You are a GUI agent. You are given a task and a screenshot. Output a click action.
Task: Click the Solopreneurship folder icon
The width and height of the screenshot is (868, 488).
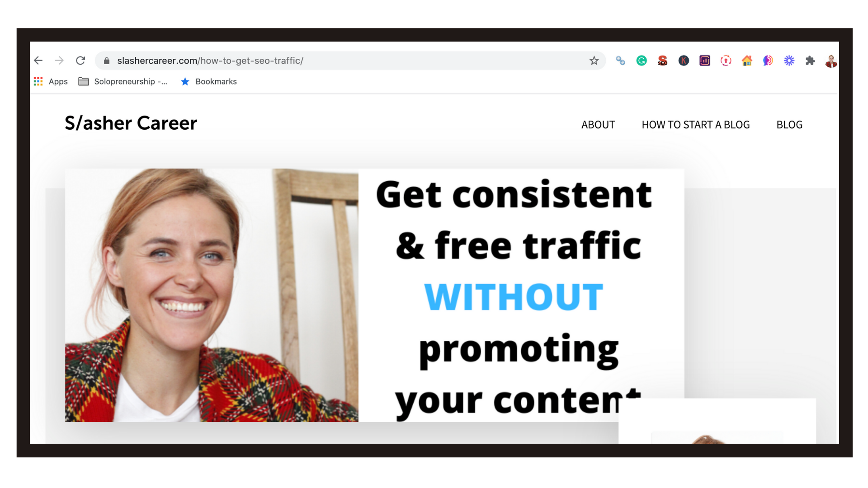click(x=85, y=81)
